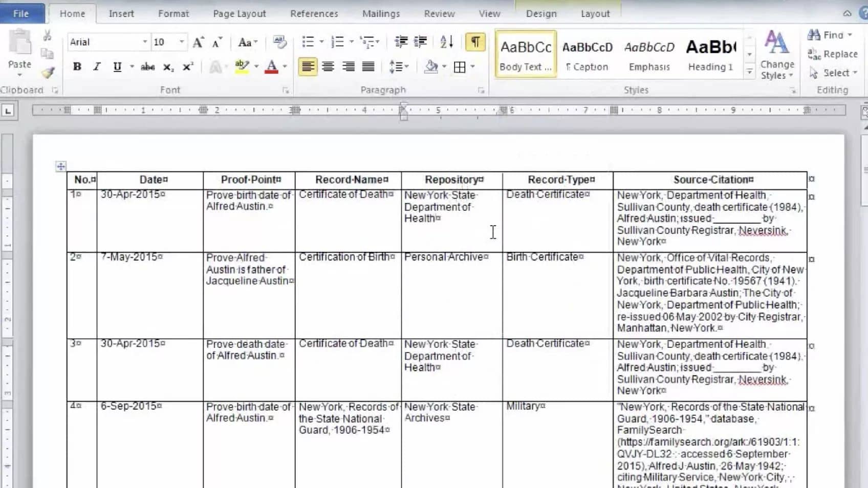Open the font name dropdown
This screenshot has width=868, height=488.
pos(144,41)
